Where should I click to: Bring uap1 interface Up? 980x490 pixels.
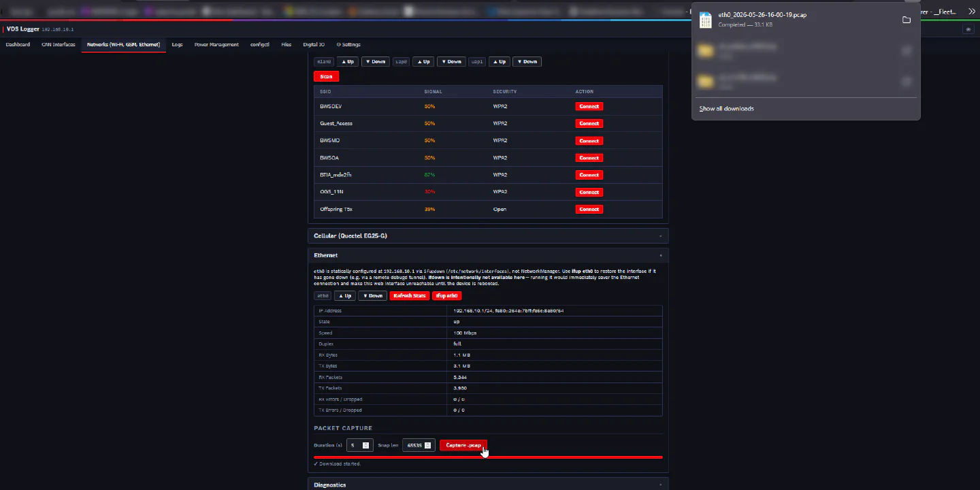pos(499,61)
